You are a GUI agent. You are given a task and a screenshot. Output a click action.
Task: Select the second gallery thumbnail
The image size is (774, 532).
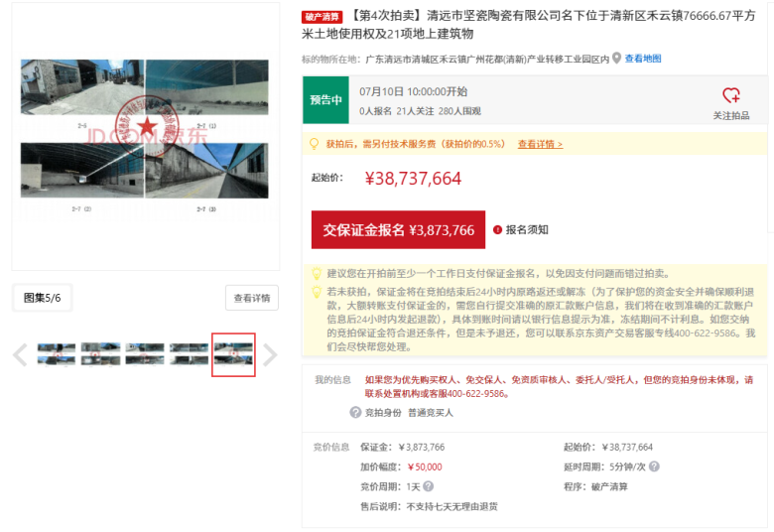pyautogui.click(x=100, y=354)
